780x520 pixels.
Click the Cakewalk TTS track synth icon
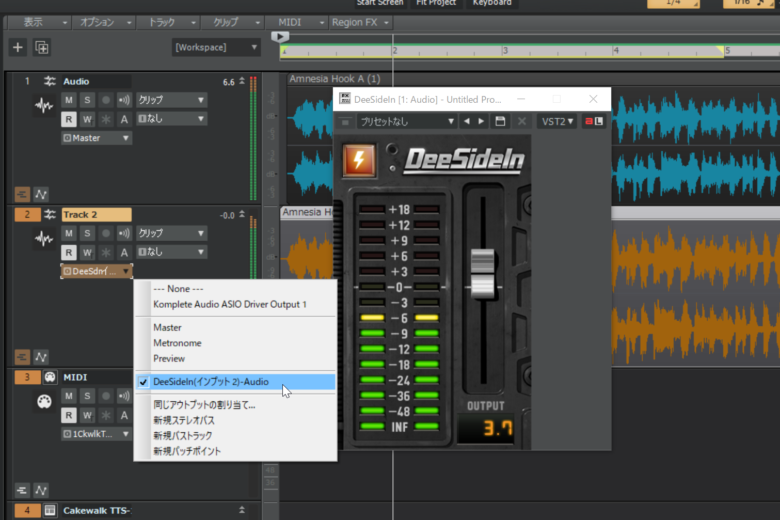point(50,510)
